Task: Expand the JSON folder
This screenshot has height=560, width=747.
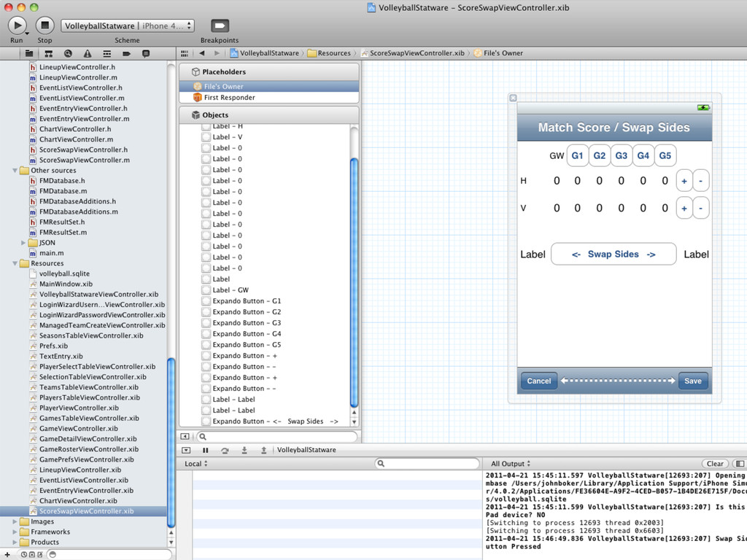Action: (x=23, y=243)
